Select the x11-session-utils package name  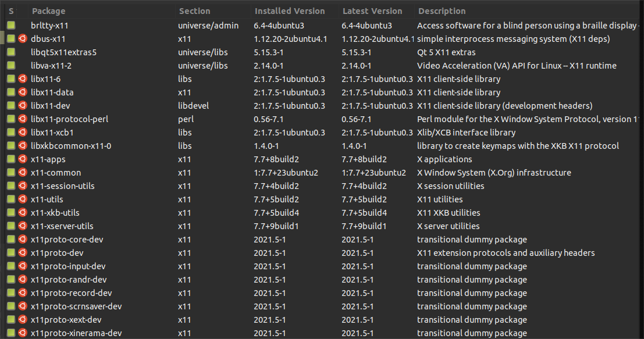tap(62, 186)
